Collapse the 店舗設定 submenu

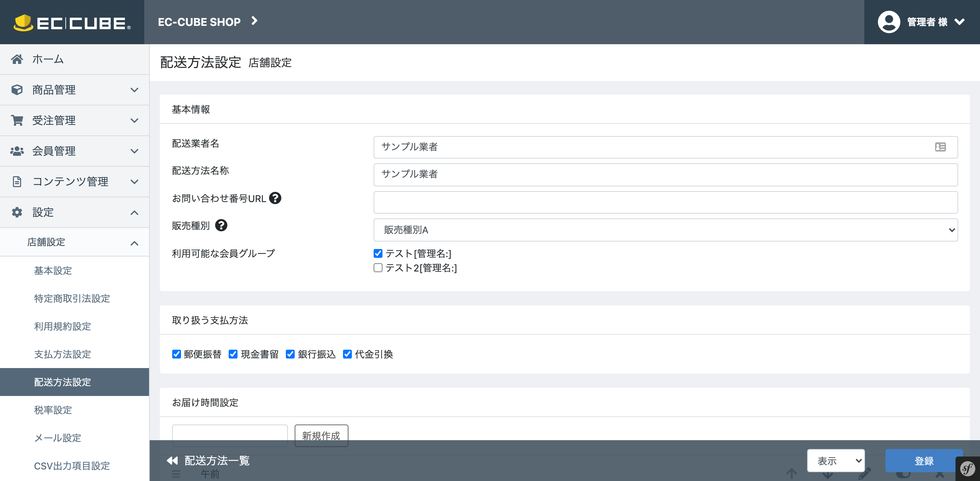coord(75,242)
